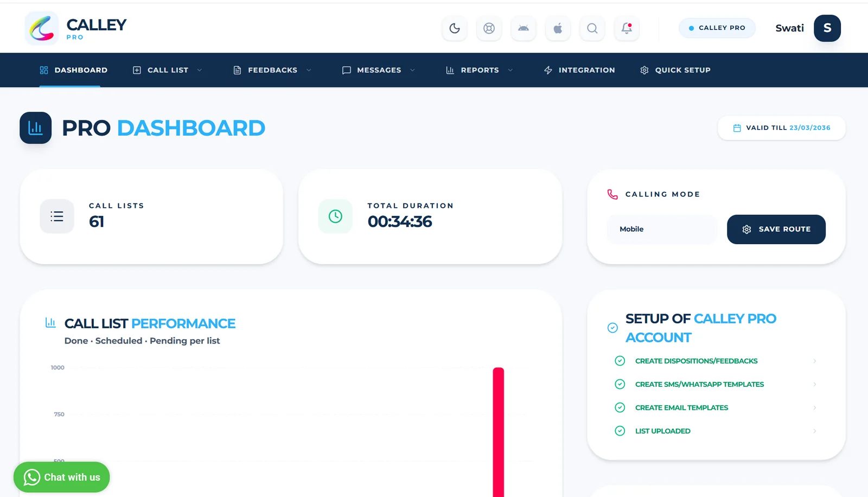Image resolution: width=868 pixels, height=497 pixels.
Task: Open Create SMS/WhatsApp Templates arrow
Action: (814, 384)
